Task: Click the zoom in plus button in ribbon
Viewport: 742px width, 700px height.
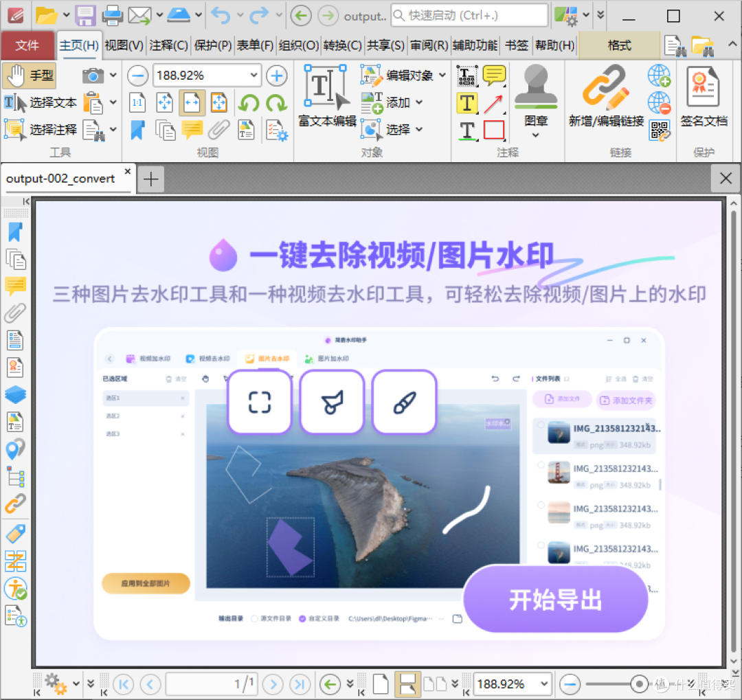Action: tap(277, 76)
